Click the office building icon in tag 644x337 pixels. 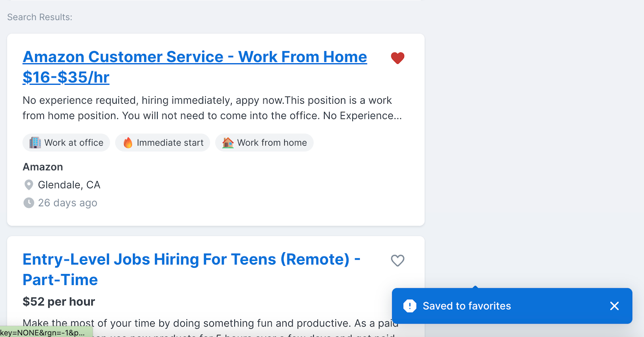pos(35,142)
